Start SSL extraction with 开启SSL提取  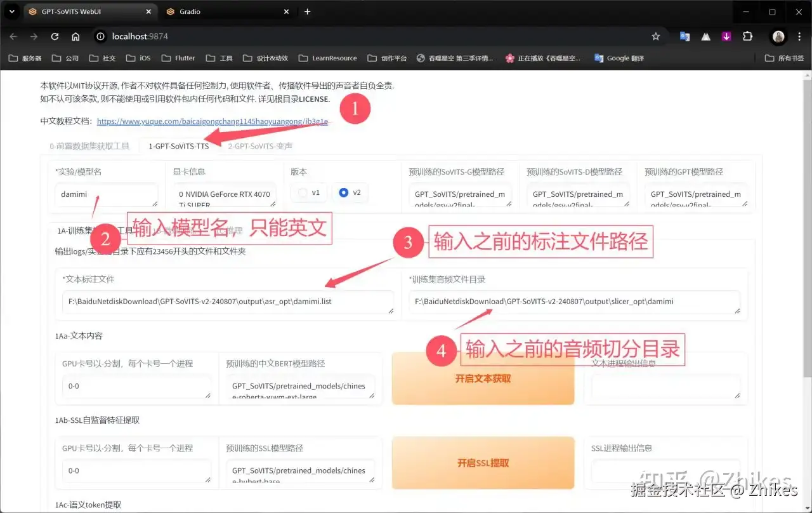pyautogui.click(x=483, y=463)
